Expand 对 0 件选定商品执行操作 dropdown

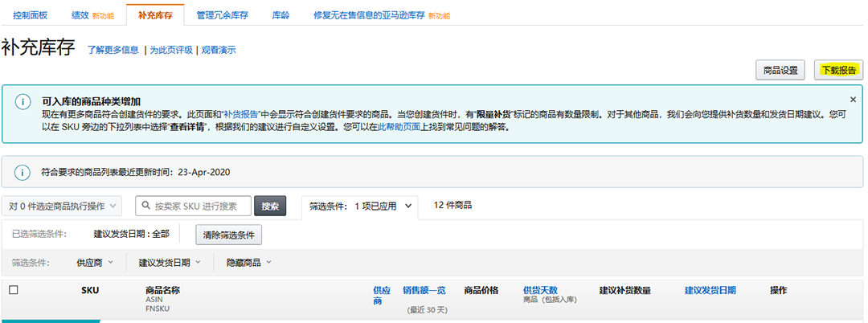(x=62, y=206)
